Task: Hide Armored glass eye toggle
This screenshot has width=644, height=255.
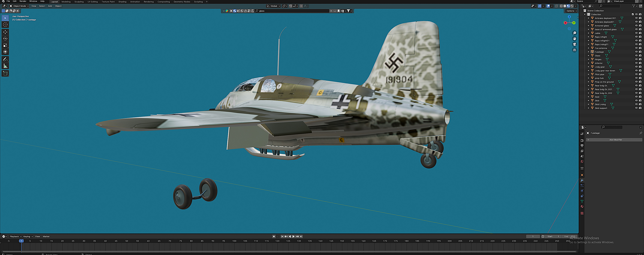Action: pyautogui.click(x=636, y=25)
